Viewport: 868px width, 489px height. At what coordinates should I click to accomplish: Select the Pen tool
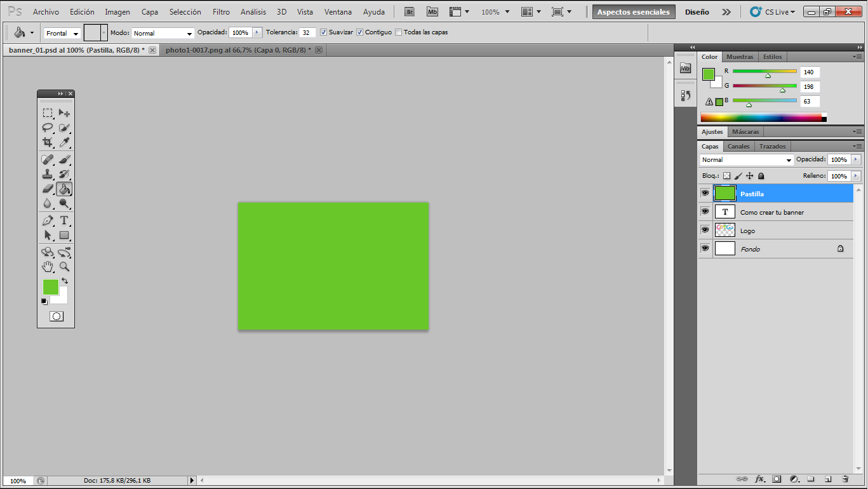click(x=48, y=220)
